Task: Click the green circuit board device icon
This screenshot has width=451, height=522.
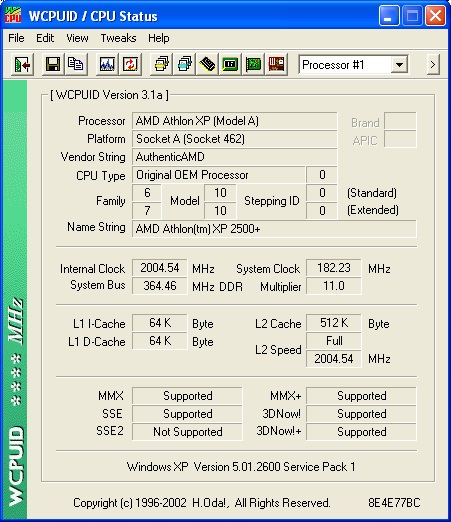Action: click(x=253, y=64)
